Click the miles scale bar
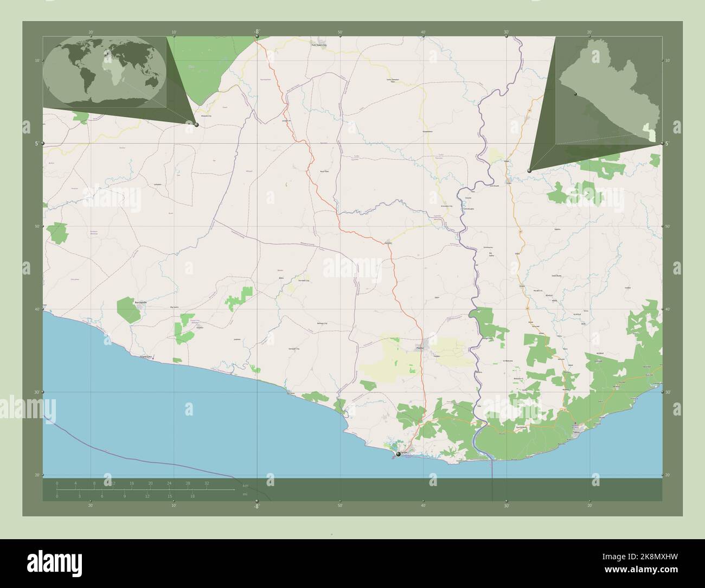This screenshot has width=705, height=588. [145, 493]
